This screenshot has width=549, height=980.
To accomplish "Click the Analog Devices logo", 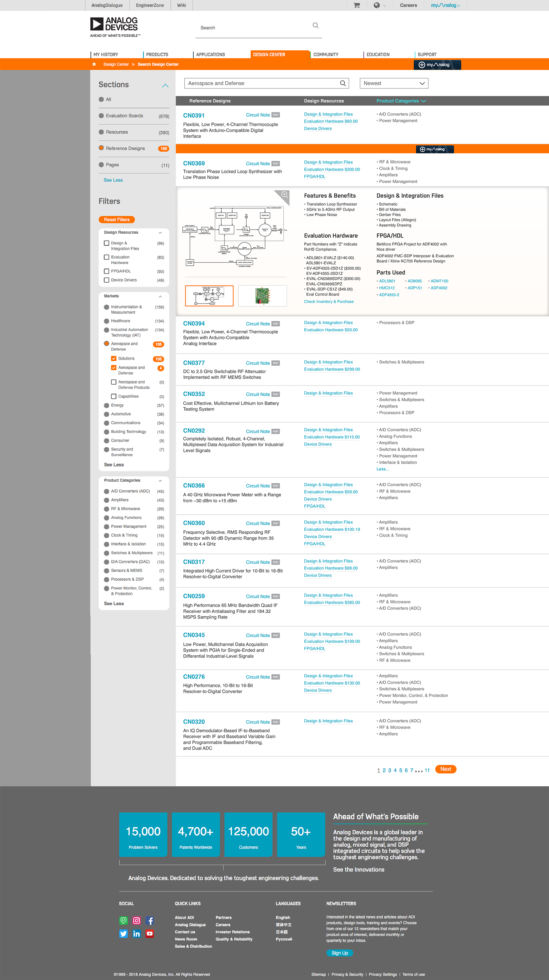I will click(115, 26).
